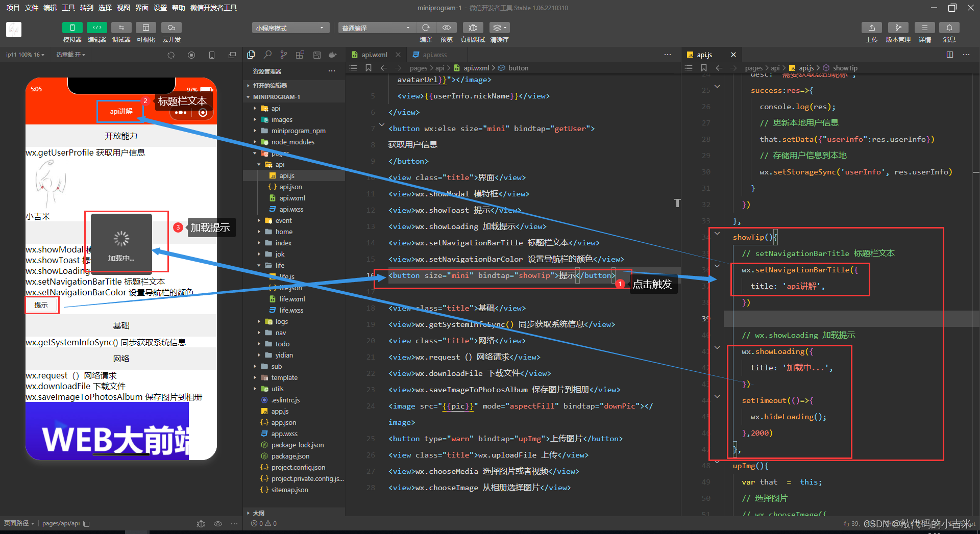The image size is (980, 534).
Task: Open the 工具 menu
Action: pyautogui.click(x=68, y=8)
